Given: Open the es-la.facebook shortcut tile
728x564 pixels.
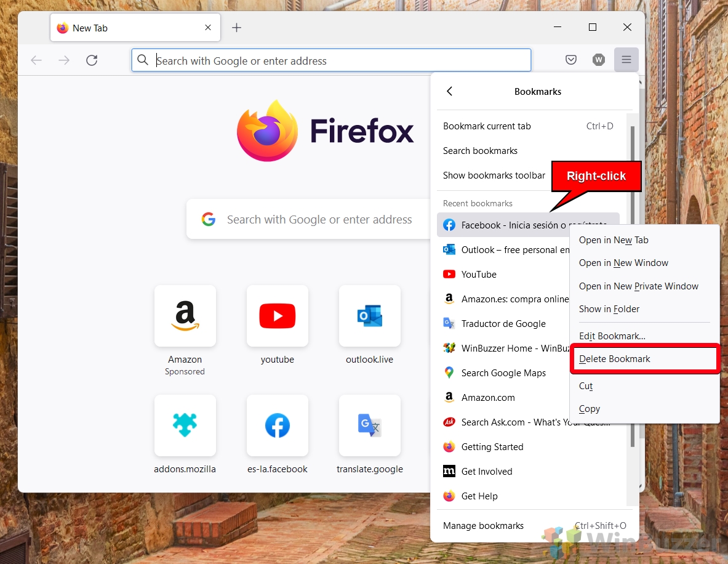Looking at the screenshot, I should click(277, 425).
